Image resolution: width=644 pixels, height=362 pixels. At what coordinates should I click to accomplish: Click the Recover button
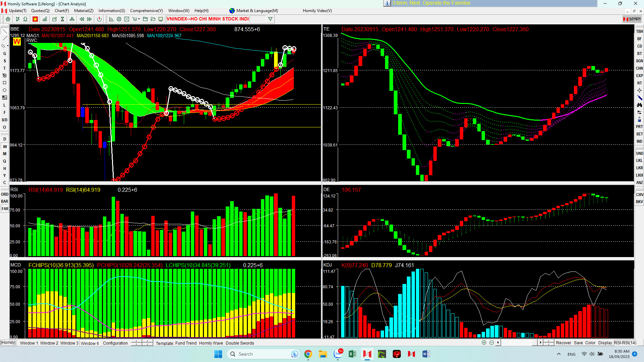(x=563, y=343)
